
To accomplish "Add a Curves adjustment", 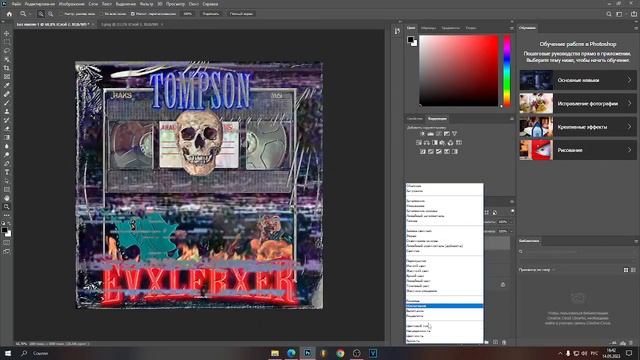I will (439, 133).
